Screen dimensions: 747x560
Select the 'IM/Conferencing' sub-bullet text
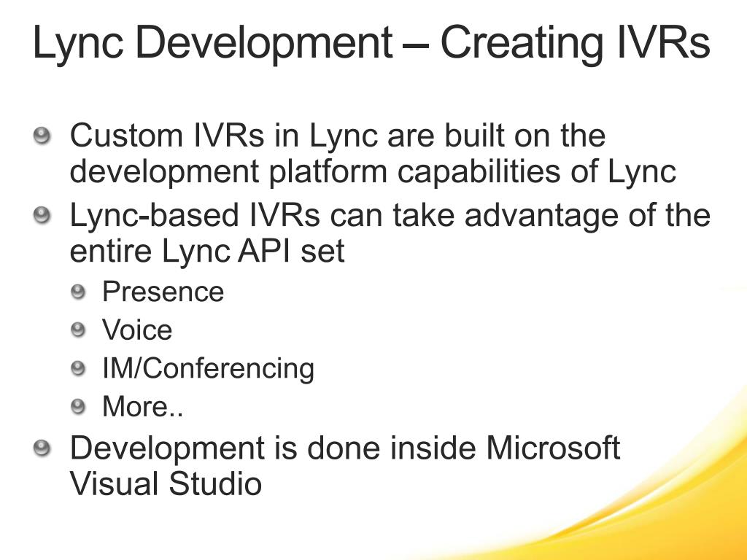pyautogui.click(x=208, y=368)
